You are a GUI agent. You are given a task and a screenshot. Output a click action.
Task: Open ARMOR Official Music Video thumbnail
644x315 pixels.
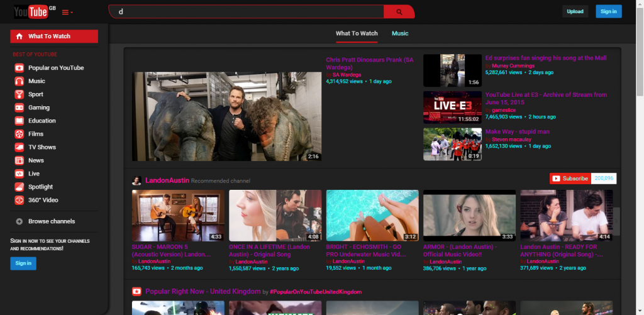click(x=469, y=215)
